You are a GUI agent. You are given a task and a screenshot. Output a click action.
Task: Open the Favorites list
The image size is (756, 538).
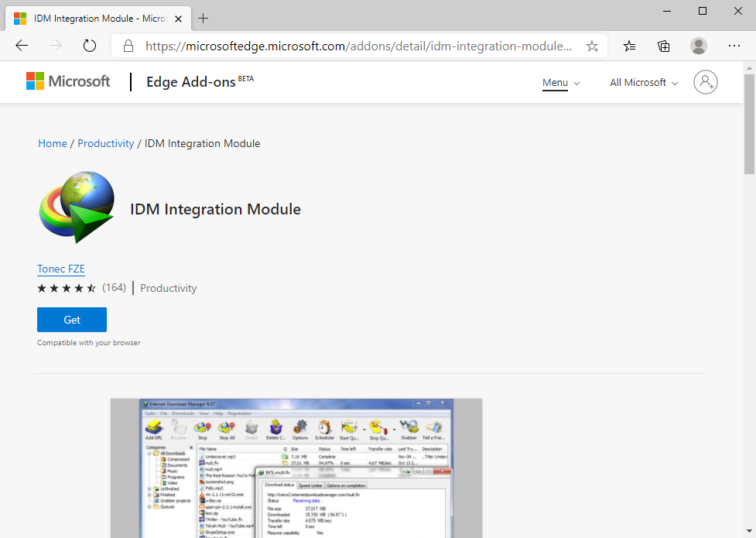(x=629, y=46)
